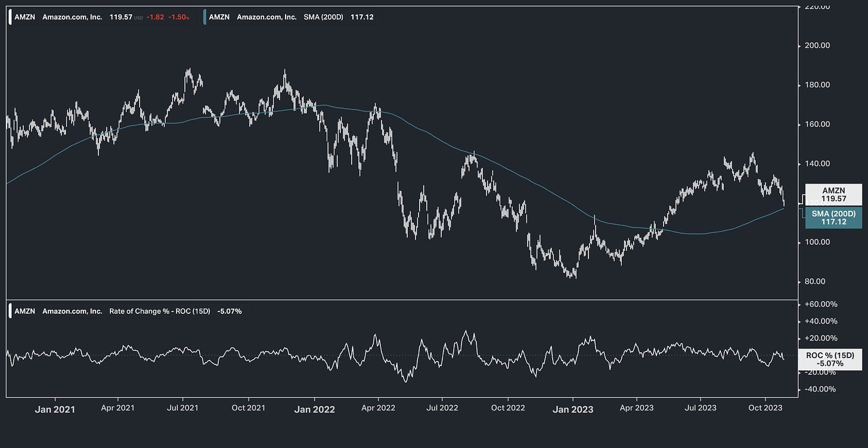Click the Jul 2023 date label
This screenshot has width=868, height=448.
(x=700, y=409)
